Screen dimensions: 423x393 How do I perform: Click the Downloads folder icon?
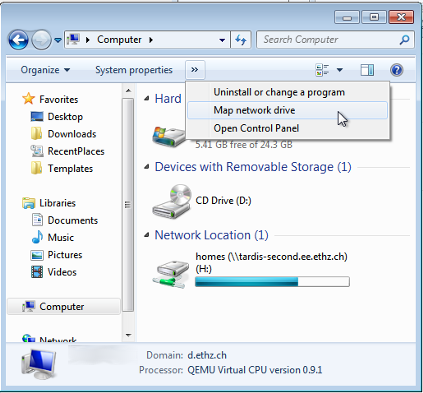pos(37,134)
